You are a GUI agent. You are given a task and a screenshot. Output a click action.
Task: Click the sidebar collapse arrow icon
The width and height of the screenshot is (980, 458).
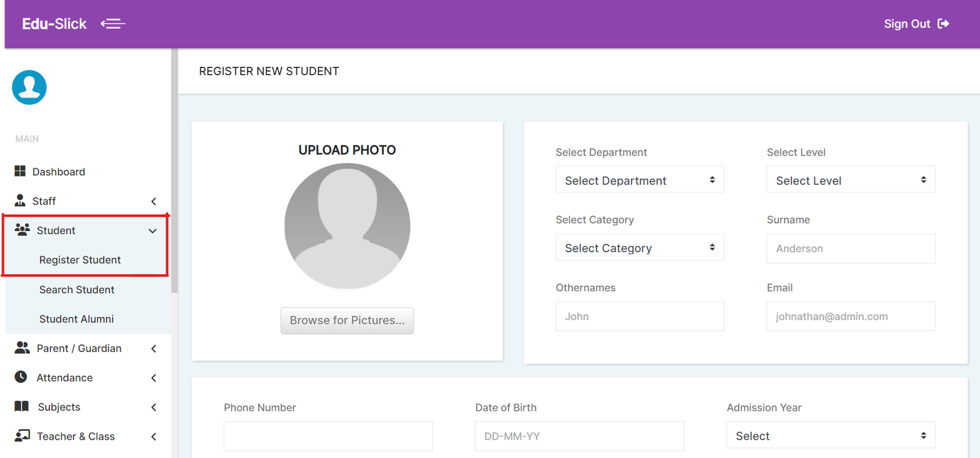click(113, 24)
